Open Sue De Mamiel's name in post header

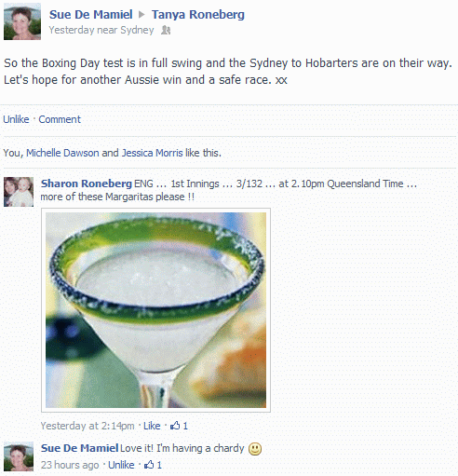click(91, 15)
